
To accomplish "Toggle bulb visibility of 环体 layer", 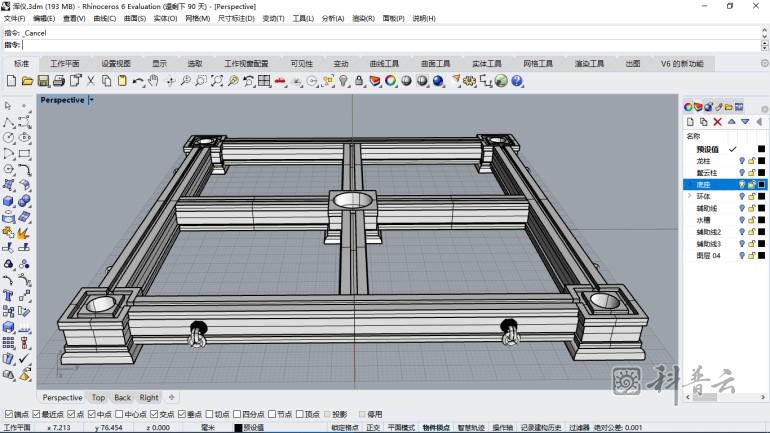I will click(742, 196).
